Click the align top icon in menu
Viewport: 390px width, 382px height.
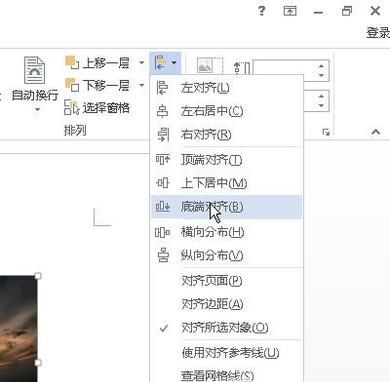tap(163, 160)
